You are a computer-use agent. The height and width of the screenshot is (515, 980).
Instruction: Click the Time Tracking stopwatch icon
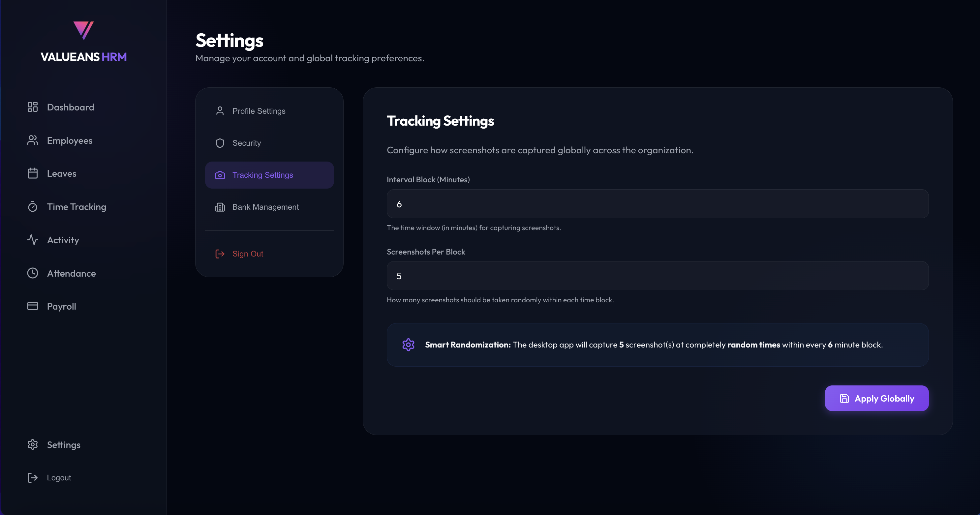(32, 206)
